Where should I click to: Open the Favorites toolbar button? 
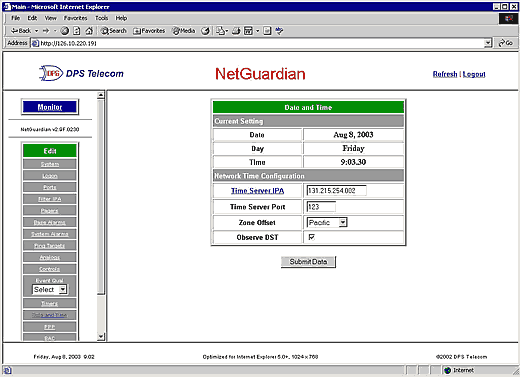(x=149, y=31)
